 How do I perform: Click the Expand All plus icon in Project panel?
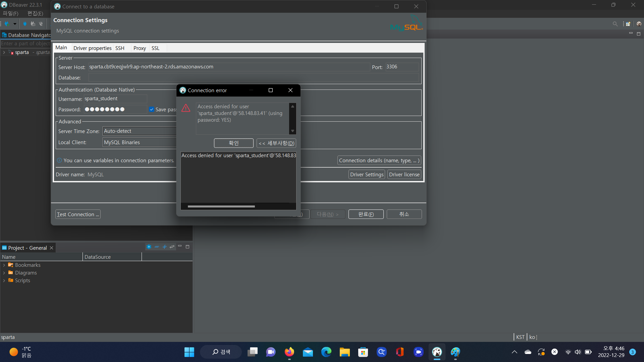pyautogui.click(x=164, y=247)
